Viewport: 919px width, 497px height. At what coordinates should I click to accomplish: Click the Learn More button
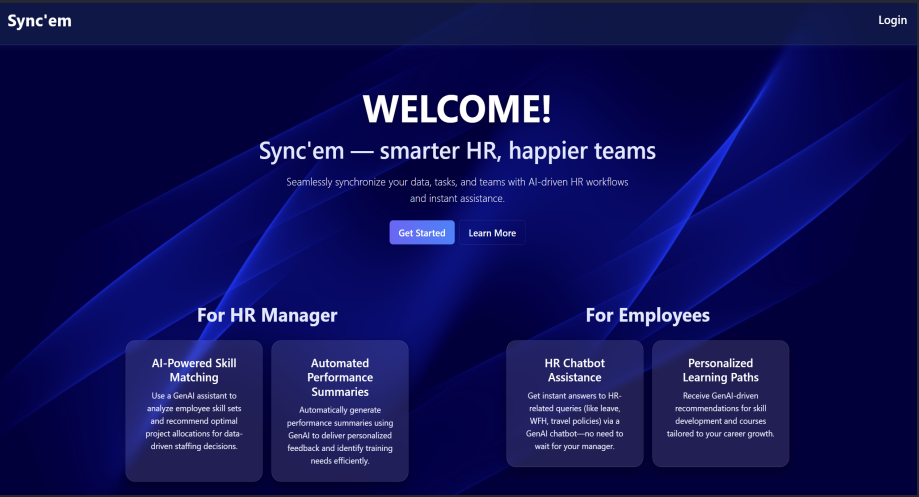pyautogui.click(x=492, y=233)
